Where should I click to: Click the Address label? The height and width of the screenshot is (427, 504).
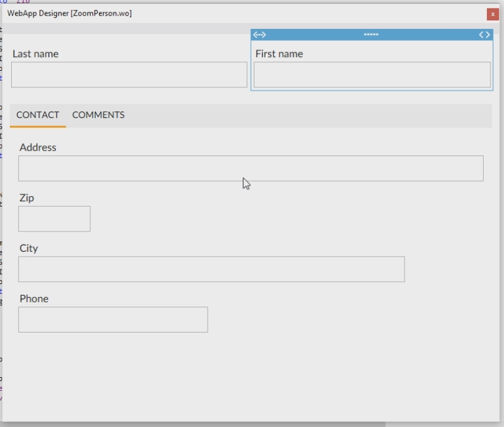tap(38, 148)
